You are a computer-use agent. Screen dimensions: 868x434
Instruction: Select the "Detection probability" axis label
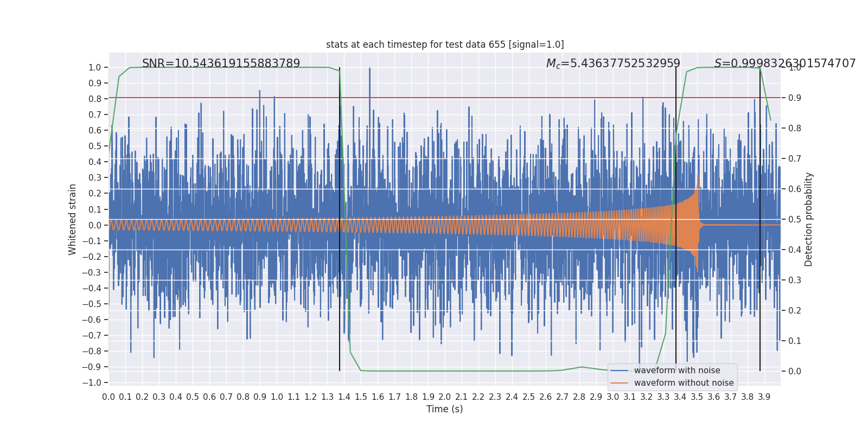pos(809,219)
